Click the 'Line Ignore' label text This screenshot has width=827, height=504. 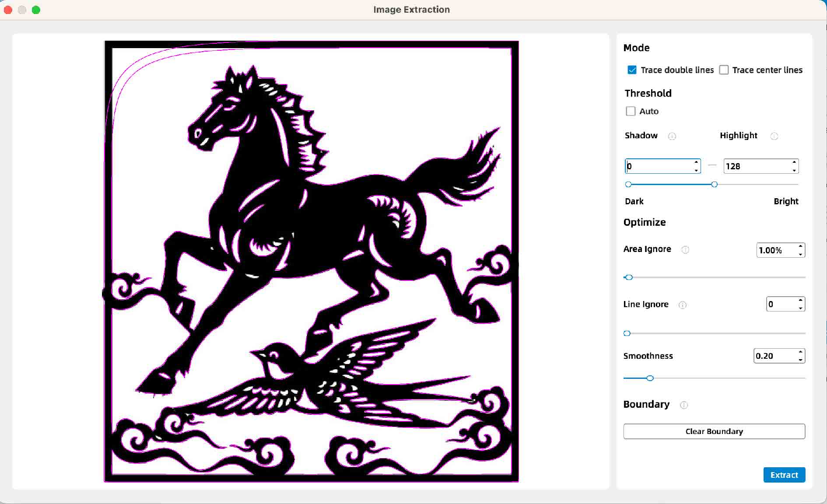click(x=646, y=304)
